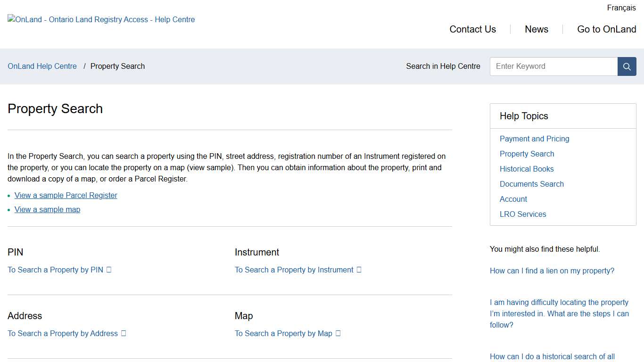Image resolution: width=644 pixels, height=362 pixels.
Task: Open the Contact Us menu item
Action: click(x=472, y=29)
